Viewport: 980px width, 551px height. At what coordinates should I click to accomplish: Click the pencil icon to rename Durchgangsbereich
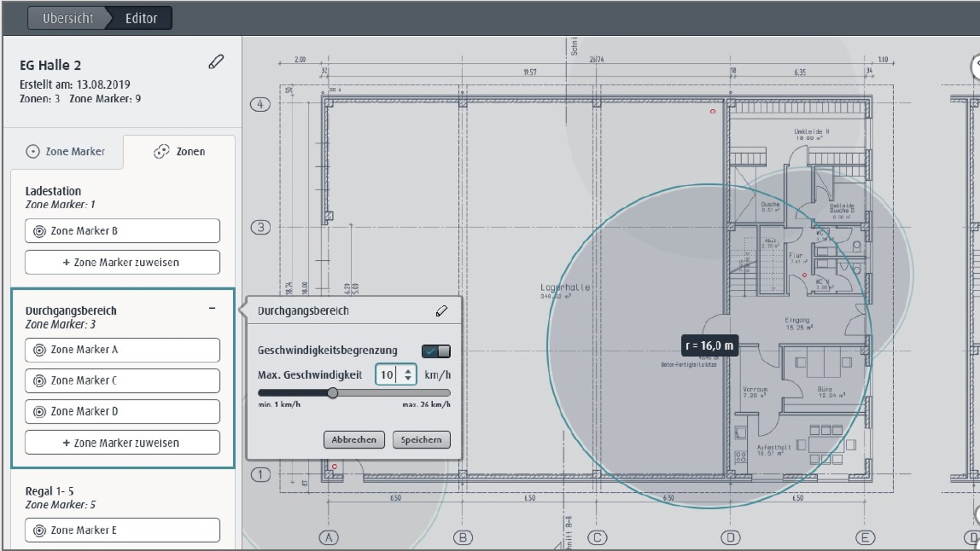coord(442,310)
